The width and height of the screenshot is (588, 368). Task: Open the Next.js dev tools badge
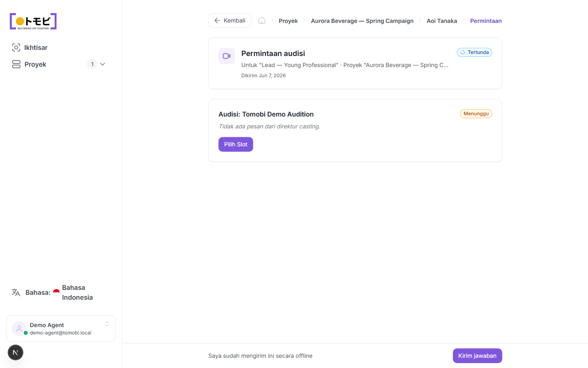(16, 352)
